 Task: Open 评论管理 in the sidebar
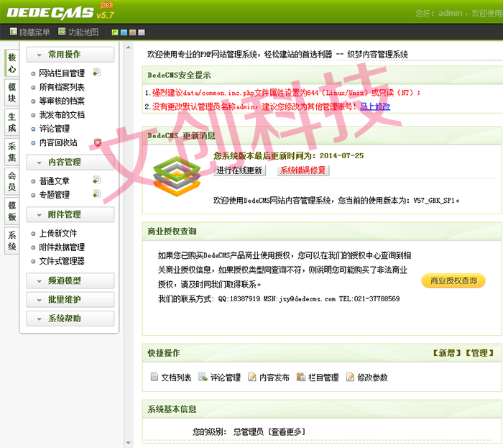click(x=55, y=129)
